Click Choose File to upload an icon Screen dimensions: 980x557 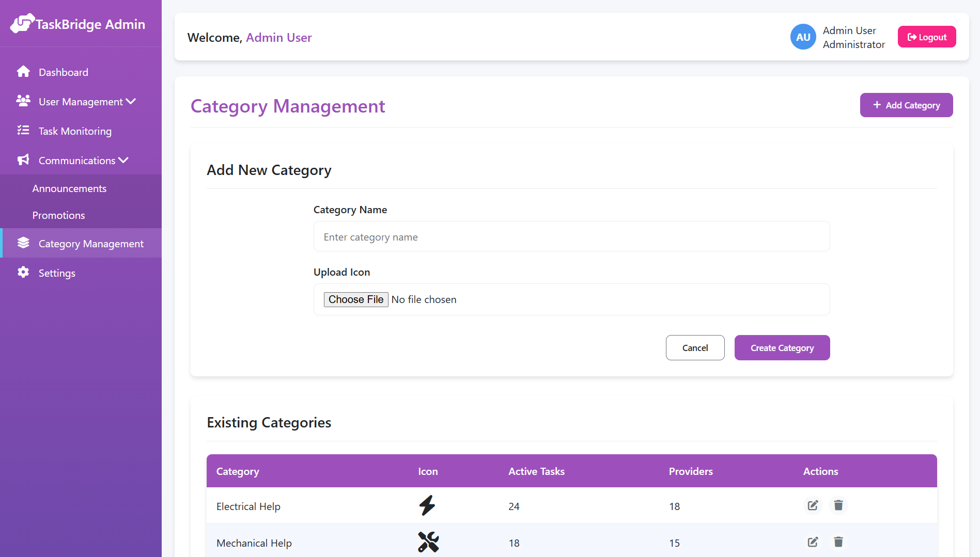tap(355, 299)
